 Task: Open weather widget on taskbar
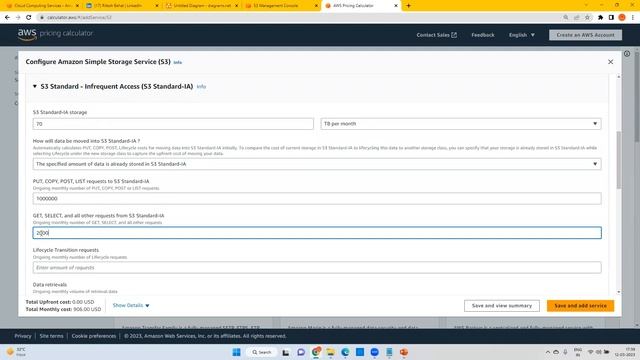(x=16, y=351)
